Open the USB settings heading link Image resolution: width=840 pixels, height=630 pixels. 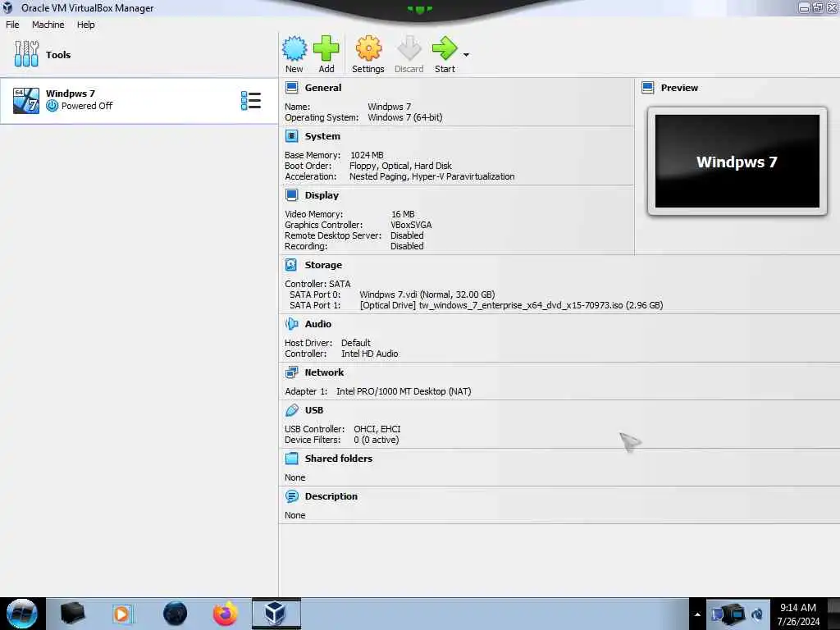(314, 410)
